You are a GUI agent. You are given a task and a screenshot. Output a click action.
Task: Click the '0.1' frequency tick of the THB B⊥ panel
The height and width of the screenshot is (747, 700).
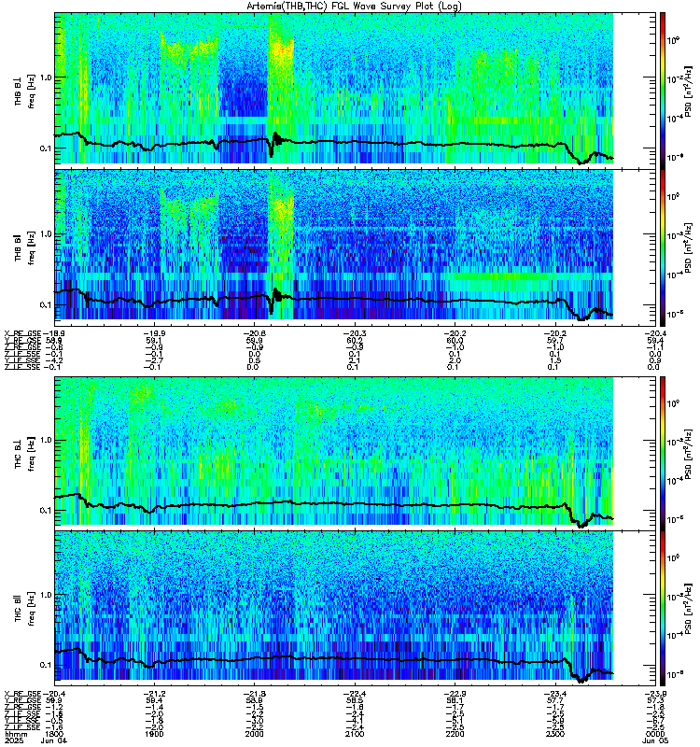(x=45, y=148)
